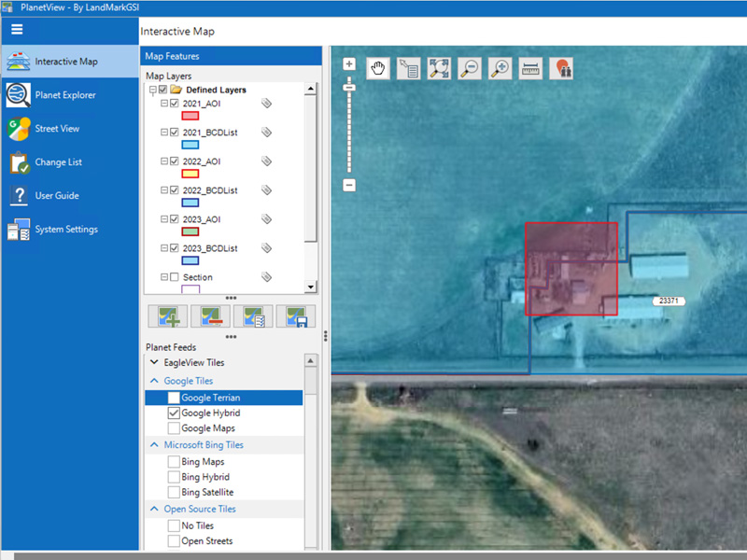Open Planet Explorer from the sidebar
The width and height of the screenshot is (747, 560).
pos(64,95)
